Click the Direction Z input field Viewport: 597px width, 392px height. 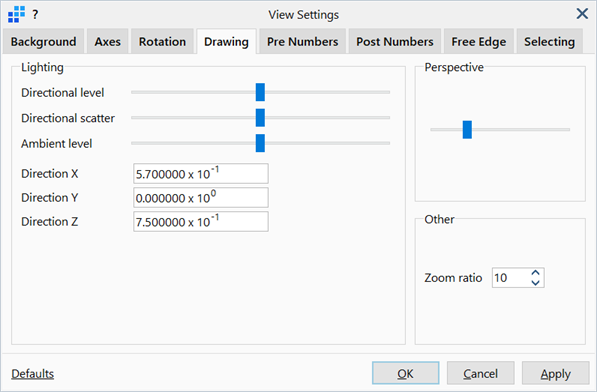click(x=201, y=221)
